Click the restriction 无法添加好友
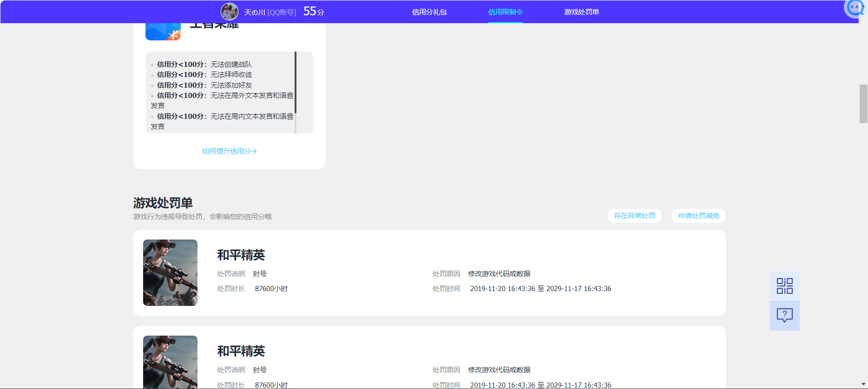The image size is (868, 389). pos(231,85)
